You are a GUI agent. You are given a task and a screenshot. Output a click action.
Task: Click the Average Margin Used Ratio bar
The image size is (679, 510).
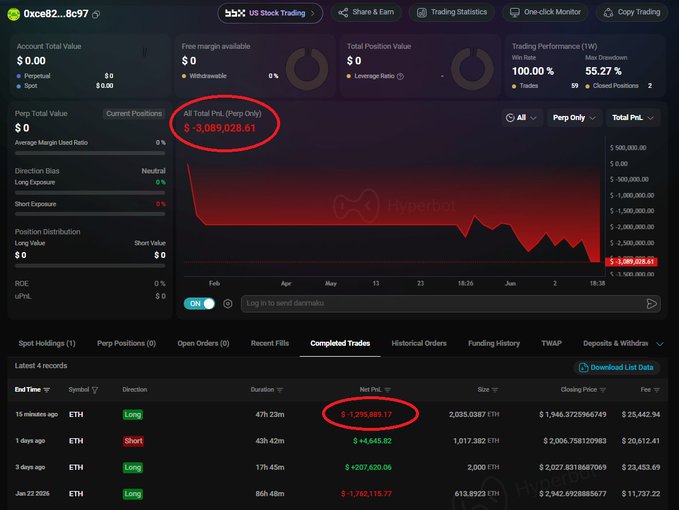pos(90,153)
